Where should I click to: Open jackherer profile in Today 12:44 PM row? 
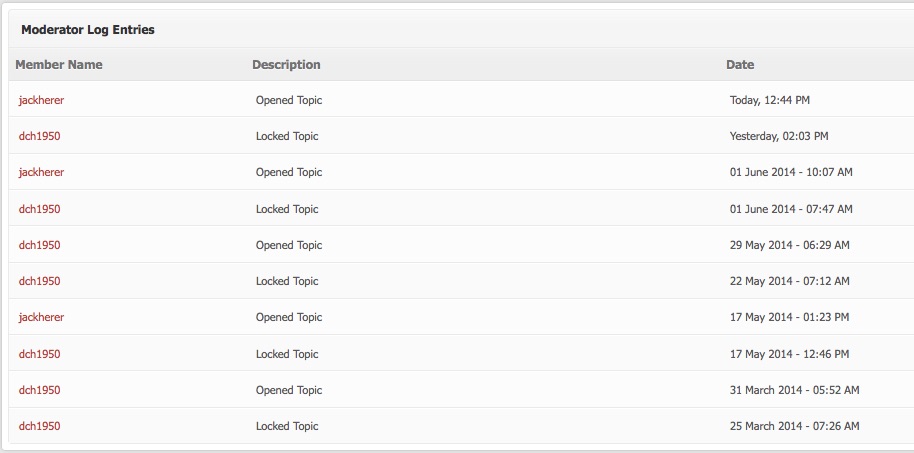pos(41,100)
